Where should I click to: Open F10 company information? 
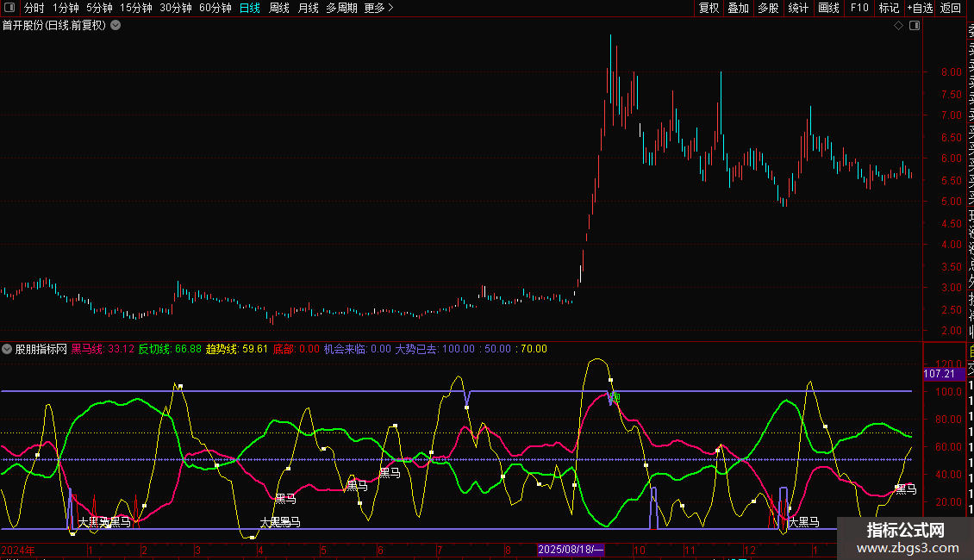pos(858,9)
